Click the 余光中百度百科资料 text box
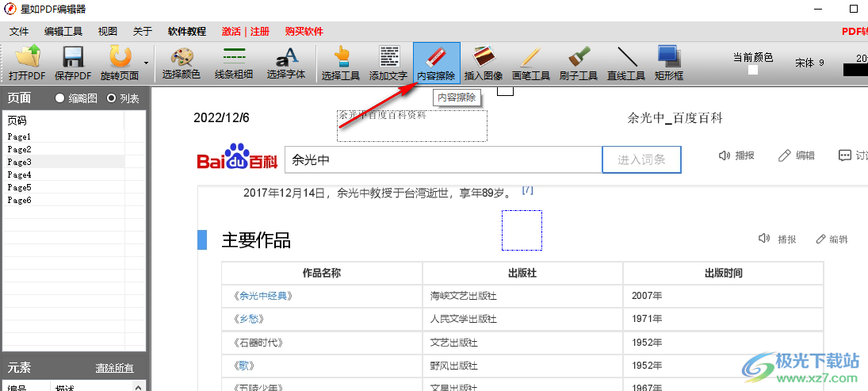This screenshot has height=391, width=868. [x=412, y=126]
